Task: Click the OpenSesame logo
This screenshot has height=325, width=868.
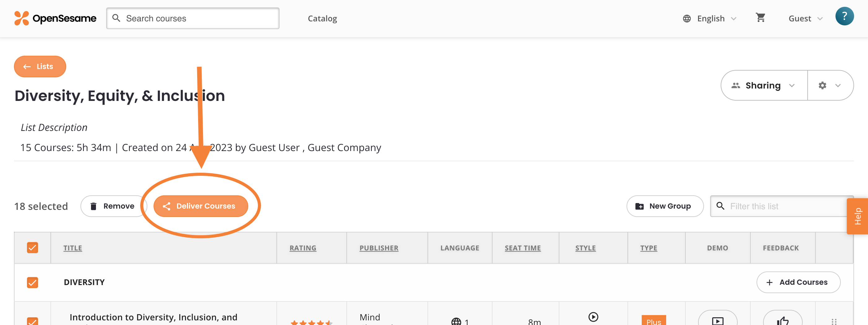Action: click(55, 18)
